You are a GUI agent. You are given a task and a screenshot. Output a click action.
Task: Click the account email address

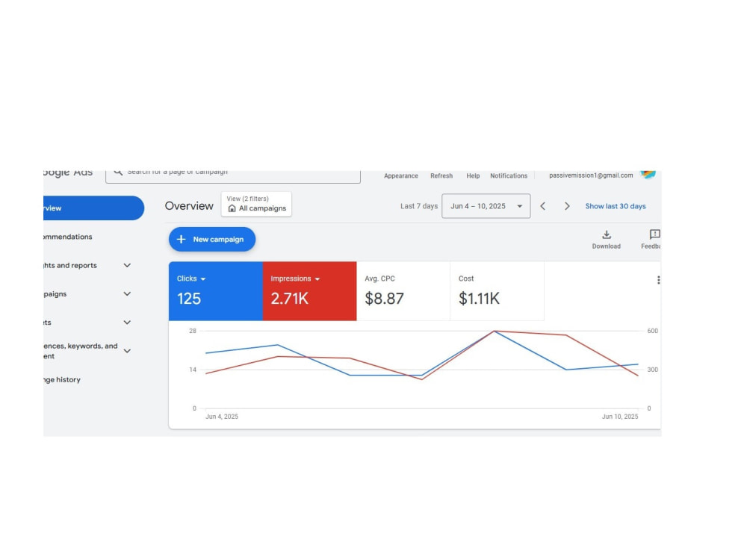(591, 175)
